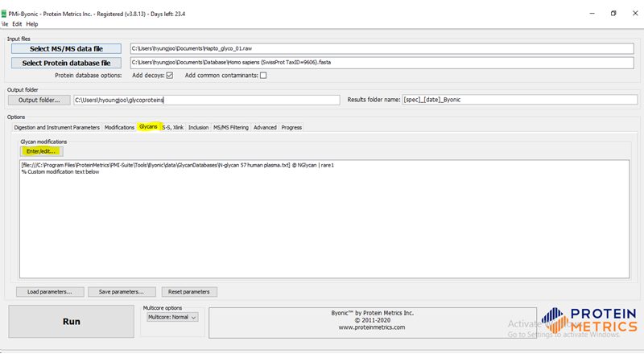This screenshot has width=644, height=362.
Task: Open the Help menu
Action: pos(32,24)
